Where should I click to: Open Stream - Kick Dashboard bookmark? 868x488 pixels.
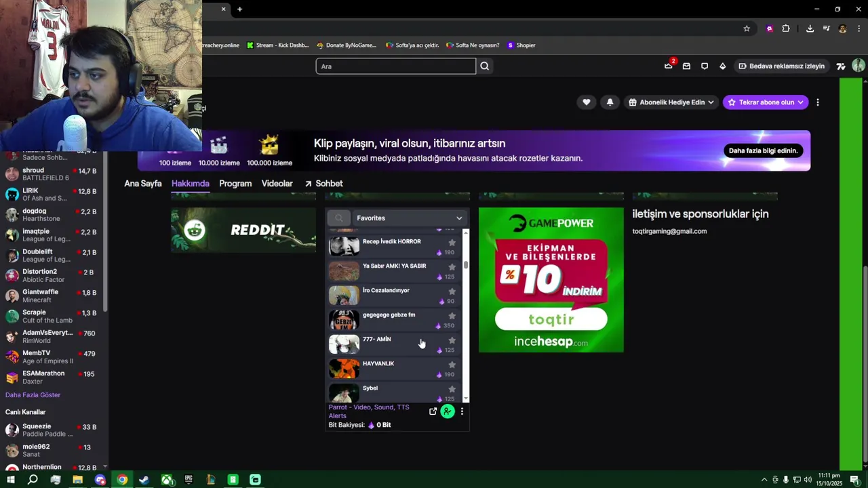278,45
